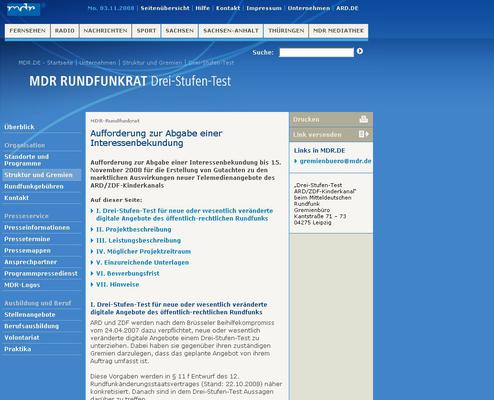Open the ARD.DE header link
Viewport: 494px width, 400px height.
click(347, 8)
